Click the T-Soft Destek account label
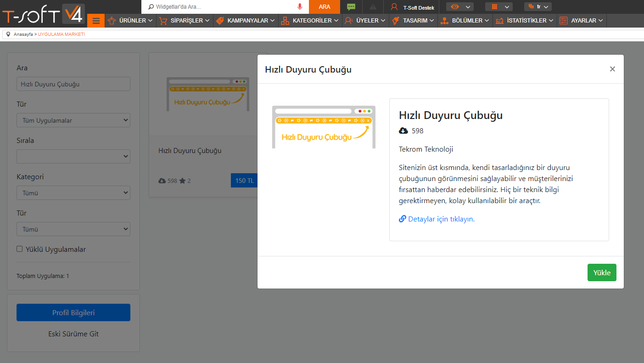 419,8
